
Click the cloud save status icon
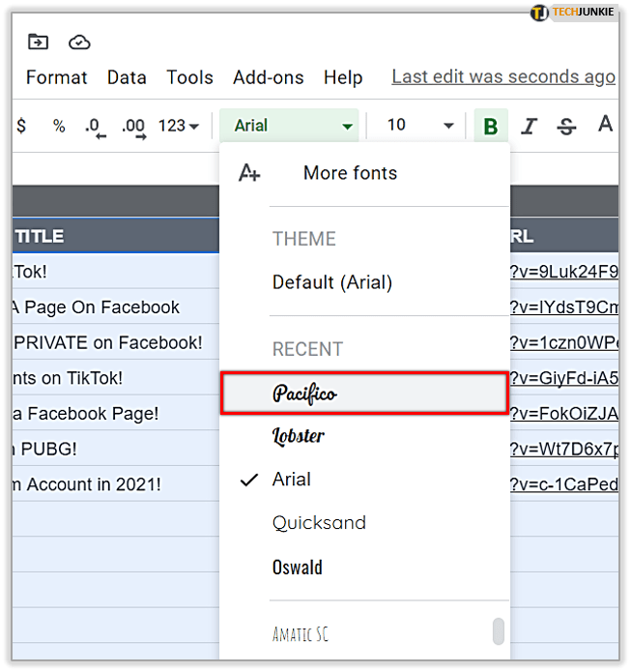[79, 42]
